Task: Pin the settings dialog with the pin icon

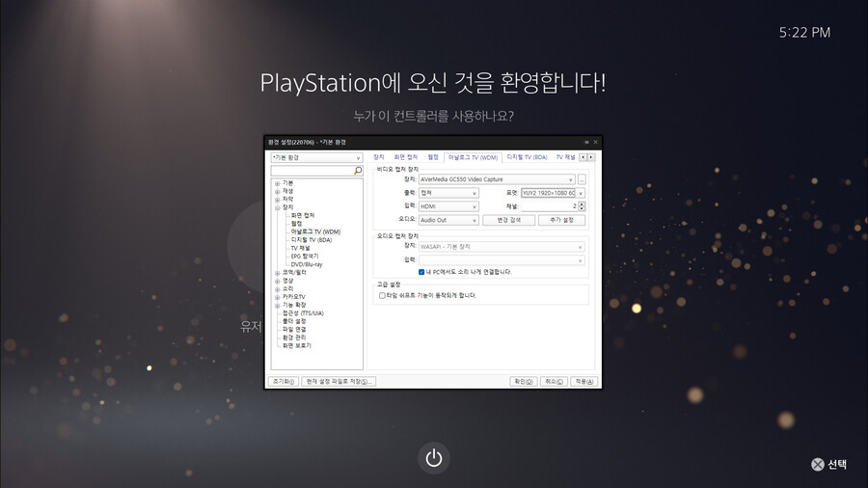Action: [585, 142]
